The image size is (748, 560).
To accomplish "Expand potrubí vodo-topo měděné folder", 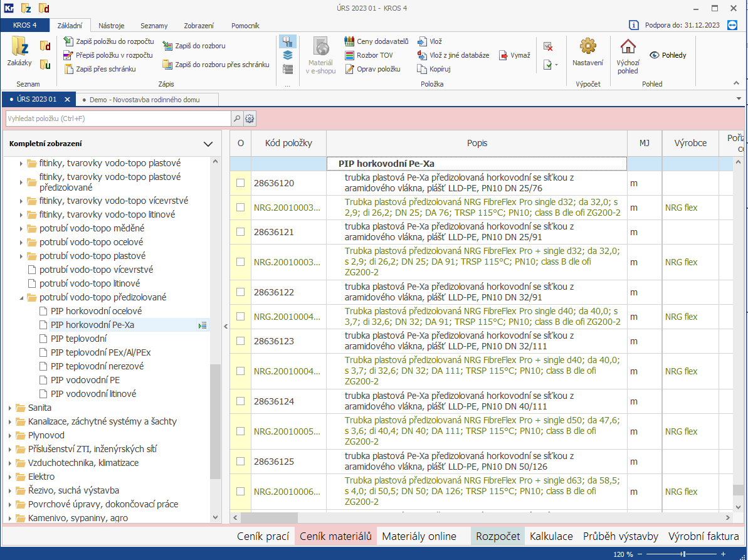I will [21, 229].
